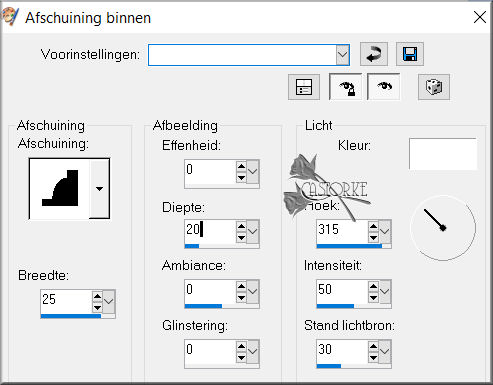Expand the Glinstering slider dropdown arrow
The height and width of the screenshot is (385, 493).
[253, 351]
